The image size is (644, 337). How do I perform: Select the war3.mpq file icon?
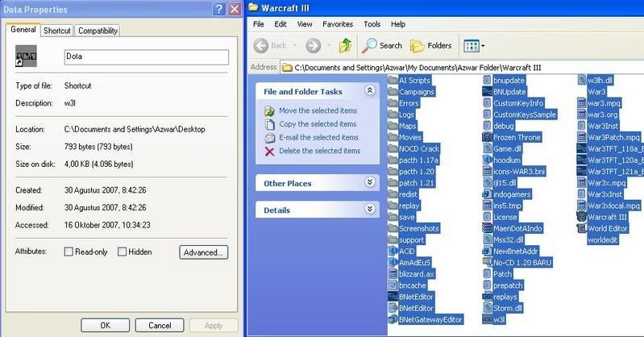point(582,102)
